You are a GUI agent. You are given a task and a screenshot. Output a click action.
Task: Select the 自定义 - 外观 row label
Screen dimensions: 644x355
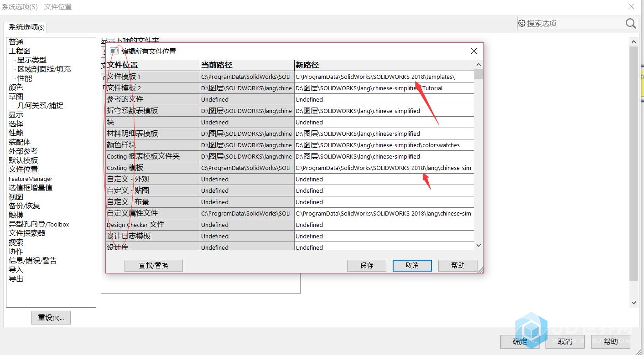pos(153,179)
